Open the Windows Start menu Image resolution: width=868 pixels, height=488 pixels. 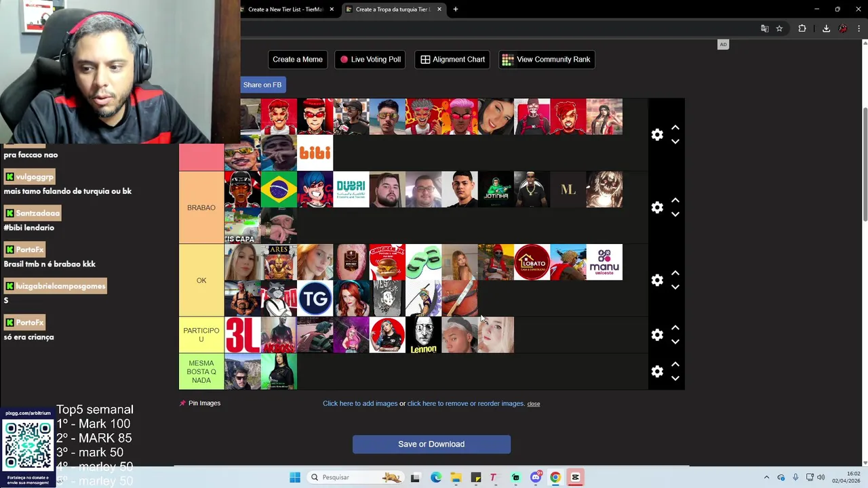(x=295, y=477)
